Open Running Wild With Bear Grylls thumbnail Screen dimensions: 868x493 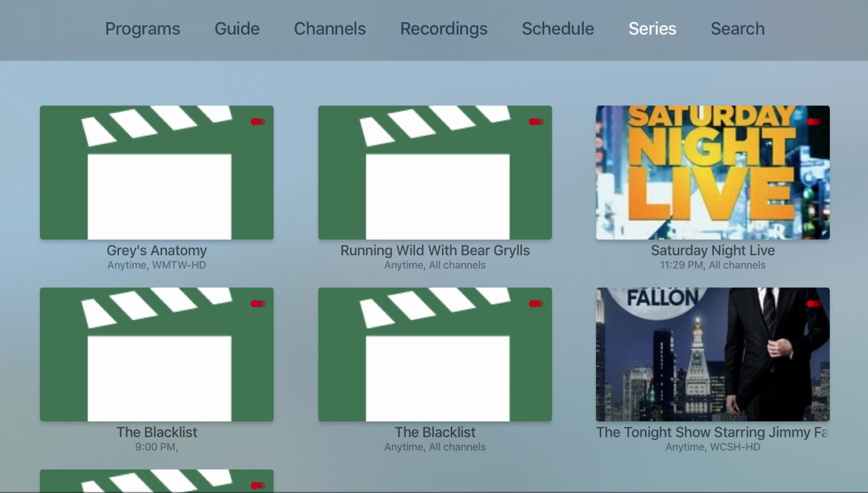pyautogui.click(x=435, y=172)
